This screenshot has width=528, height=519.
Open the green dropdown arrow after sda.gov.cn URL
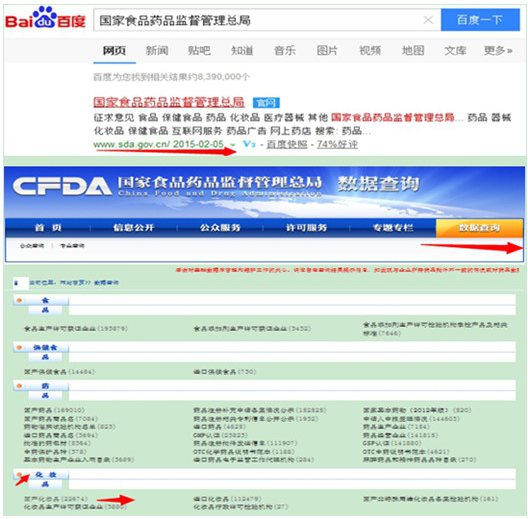click(x=232, y=145)
